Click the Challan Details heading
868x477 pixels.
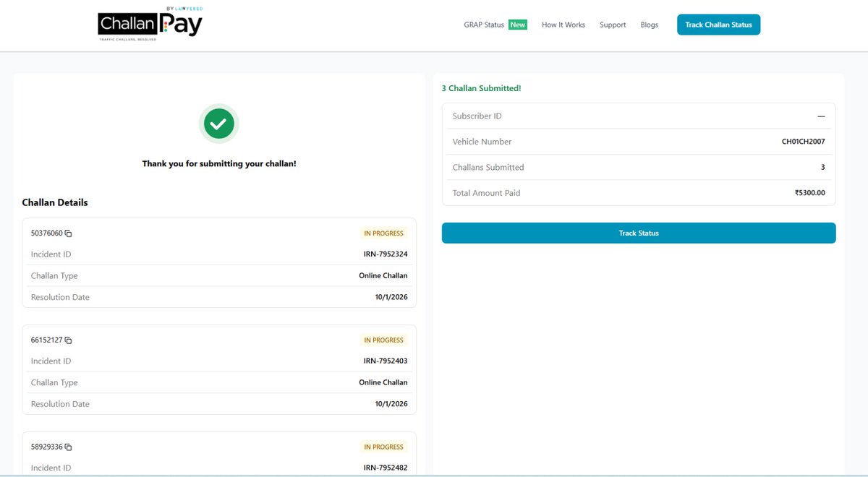[x=55, y=202]
